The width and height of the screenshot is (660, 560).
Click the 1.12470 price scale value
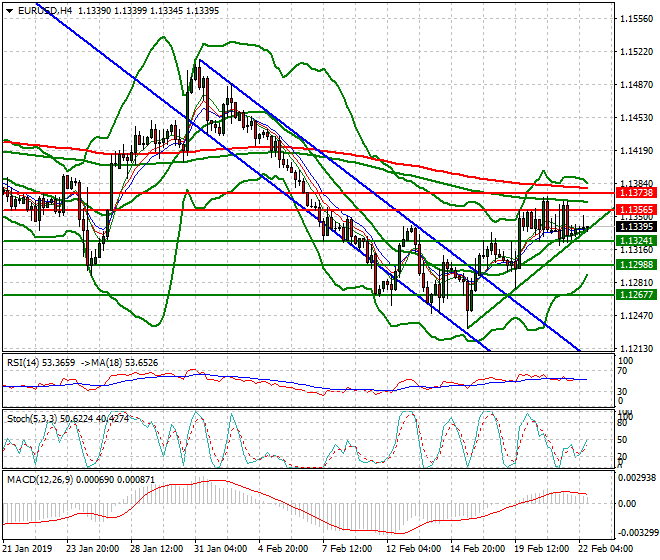637,316
